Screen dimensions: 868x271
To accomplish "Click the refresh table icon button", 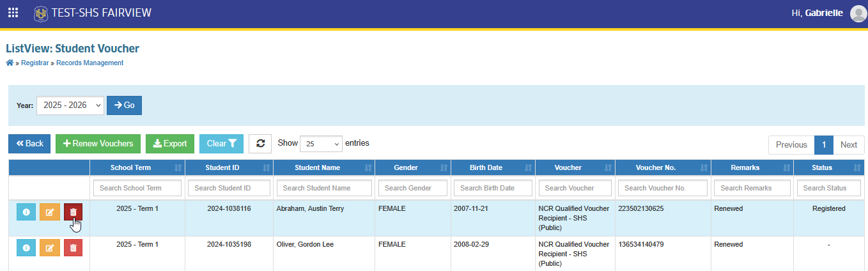I will pos(260,144).
